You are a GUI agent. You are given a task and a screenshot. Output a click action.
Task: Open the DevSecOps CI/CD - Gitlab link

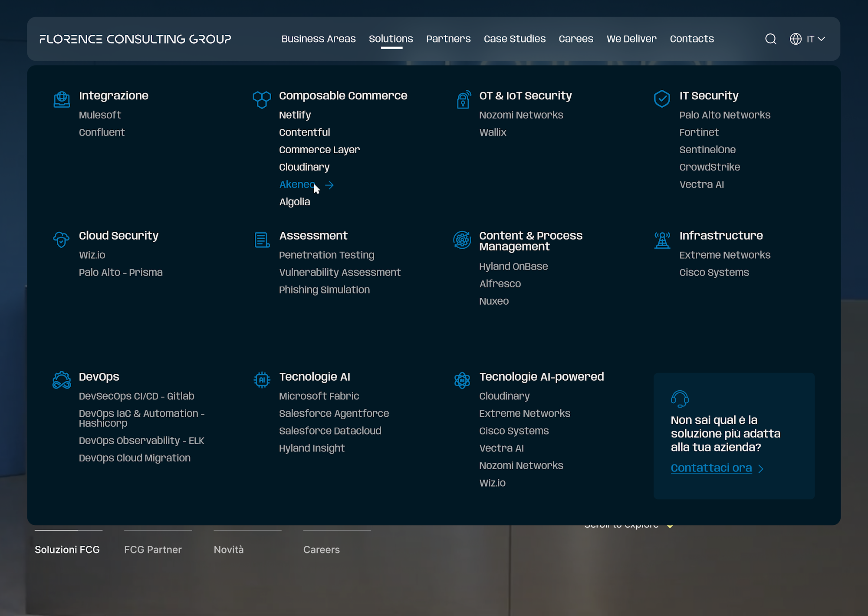click(x=136, y=396)
